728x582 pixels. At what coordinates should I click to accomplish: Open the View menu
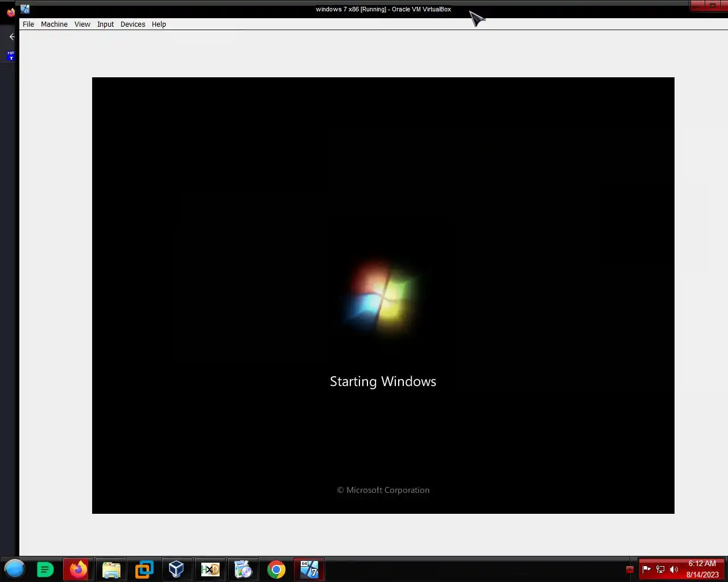click(82, 24)
